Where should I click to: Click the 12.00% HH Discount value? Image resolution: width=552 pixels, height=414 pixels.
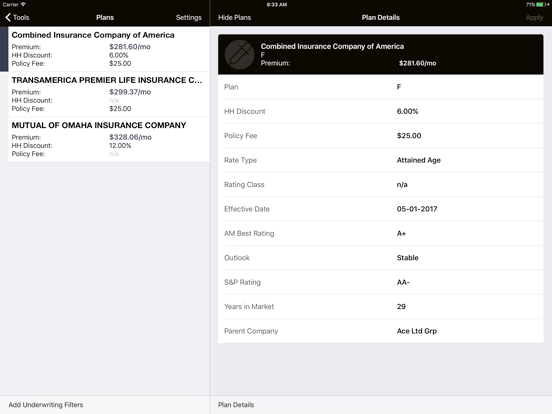[120, 145]
